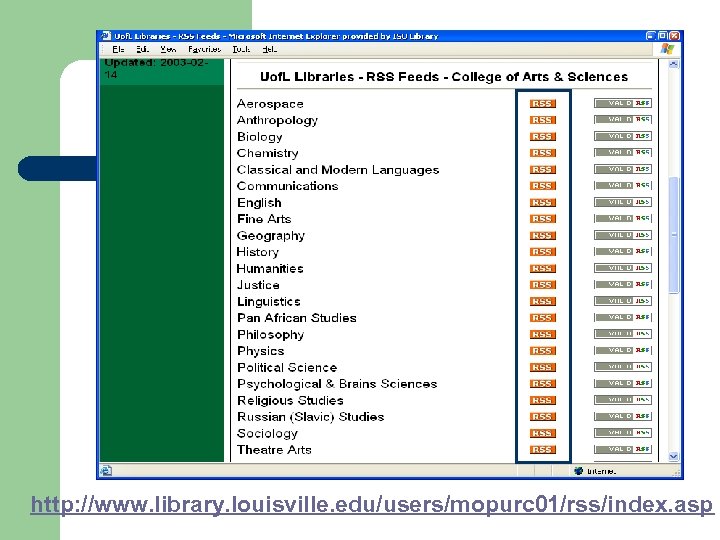The width and height of the screenshot is (720, 540).
Task: Open the Linguistics RSS feed icon
Action: 542,302
